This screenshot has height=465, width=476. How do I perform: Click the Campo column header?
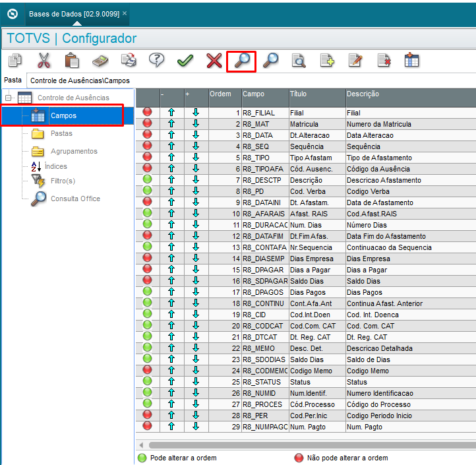click(x=265, y=98)
